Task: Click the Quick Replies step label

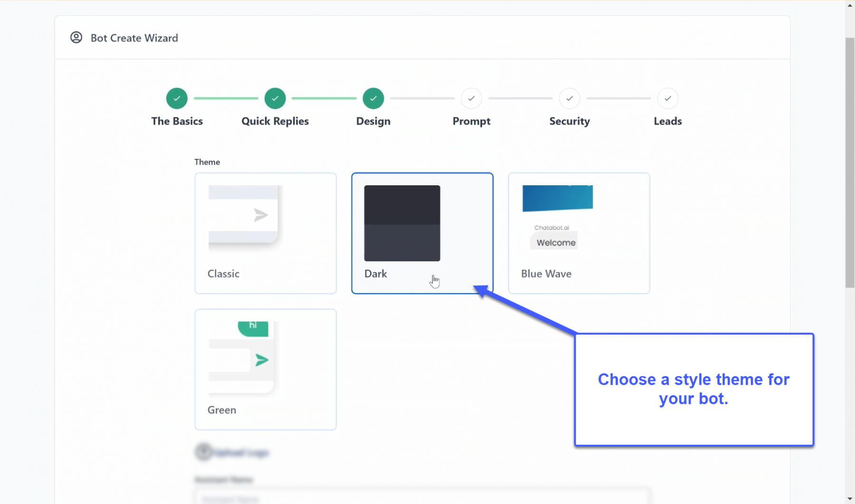Action: tap(275, 121)
